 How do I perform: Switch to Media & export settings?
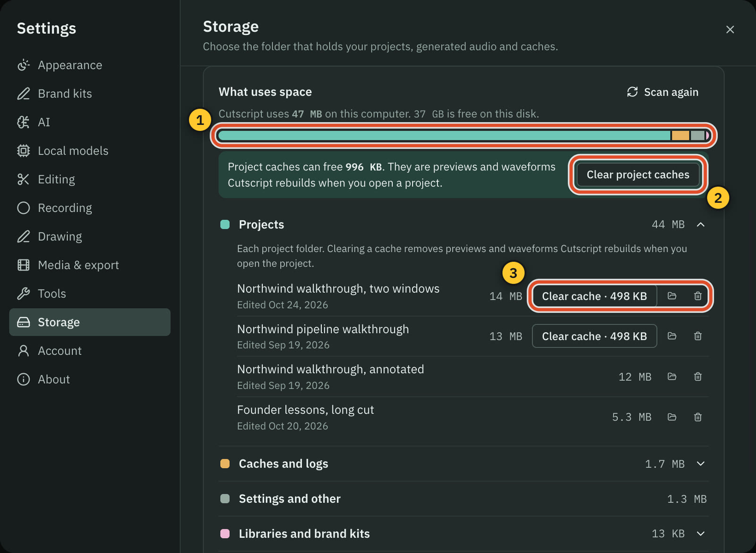coord(90,265)
